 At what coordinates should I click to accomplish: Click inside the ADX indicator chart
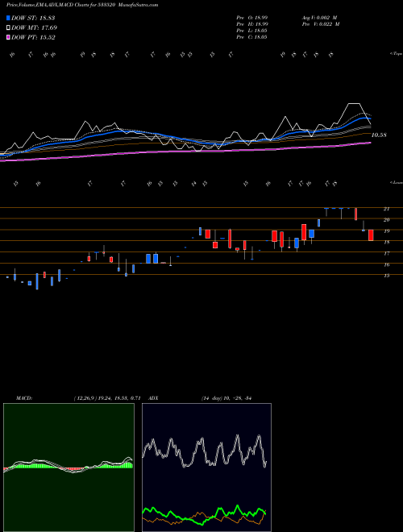[206, 468]
